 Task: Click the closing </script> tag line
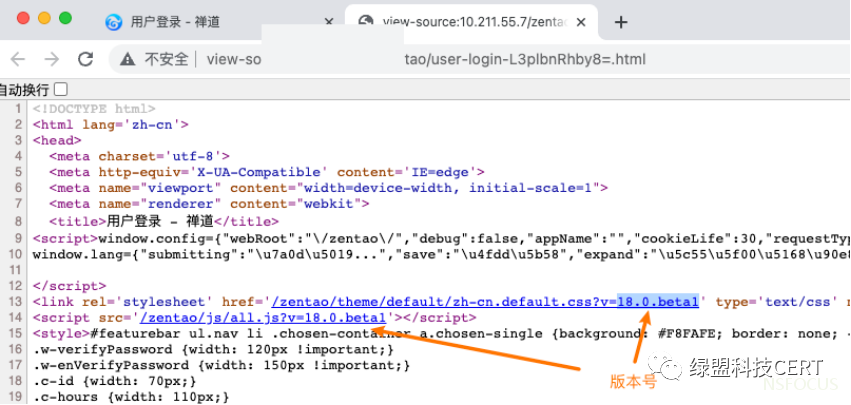pyautogui.click(x=69, y=286)
